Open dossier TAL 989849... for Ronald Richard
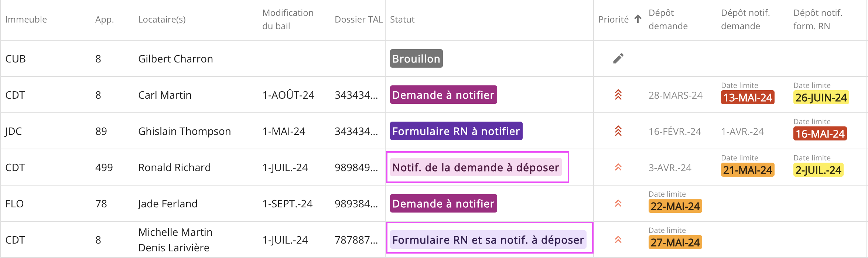 click(x=356, y=167)
